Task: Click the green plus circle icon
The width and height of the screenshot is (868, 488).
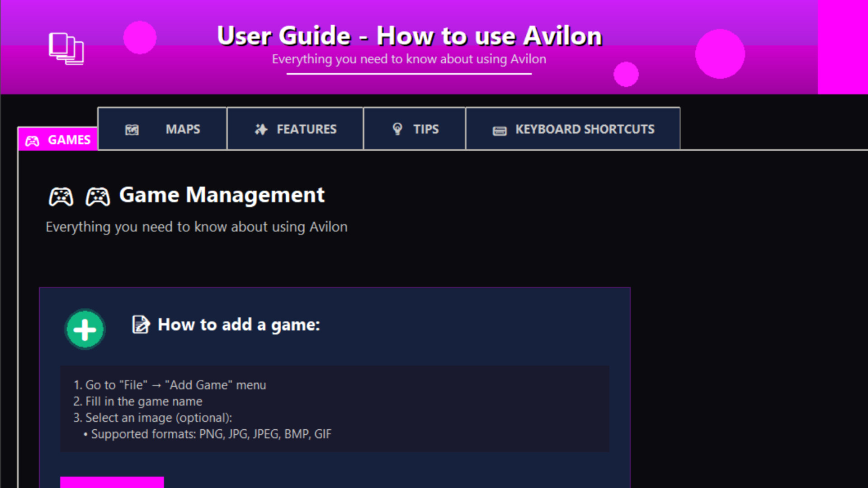Action: [85, 329]
